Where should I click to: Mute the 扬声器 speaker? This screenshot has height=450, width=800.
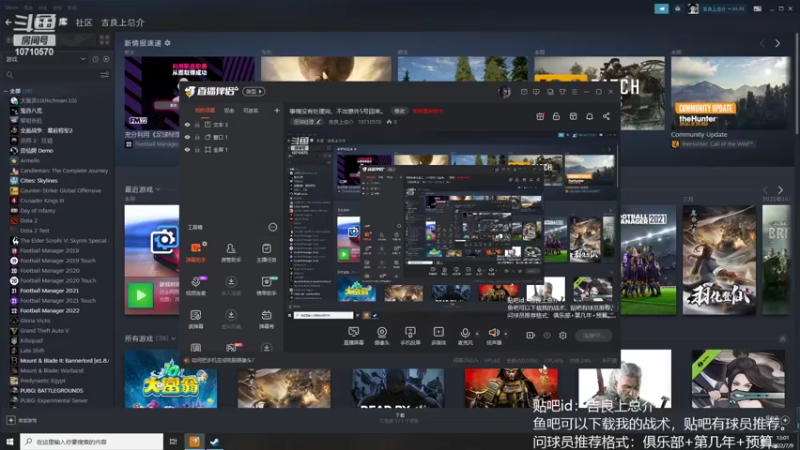[493, 335]
